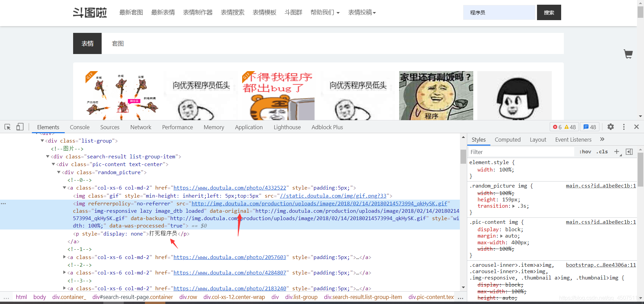Toggle the computed styles sidebar pane icon
The height and width of the screenshot is (304, 644).
coord(629,152)
